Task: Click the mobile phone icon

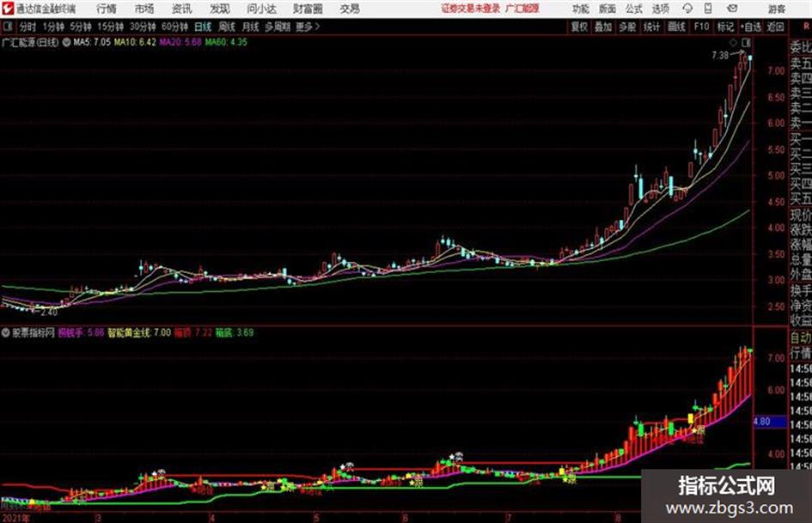Action: click(708, 9)
